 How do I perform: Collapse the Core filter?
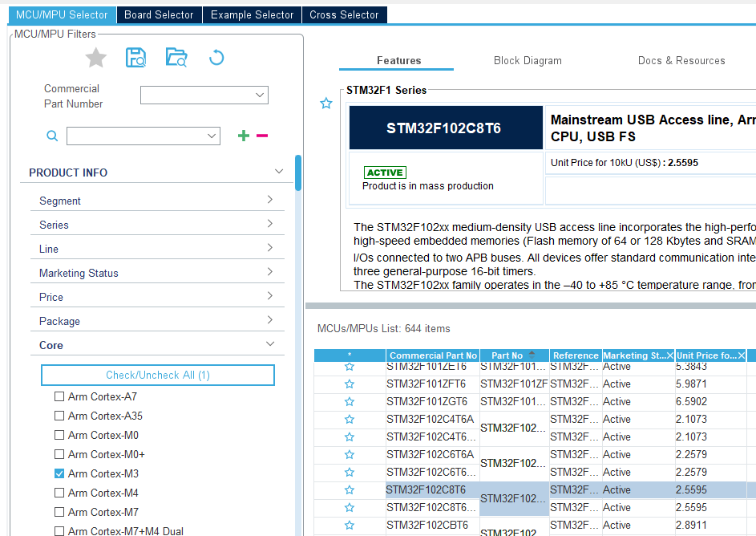(270, 344)
